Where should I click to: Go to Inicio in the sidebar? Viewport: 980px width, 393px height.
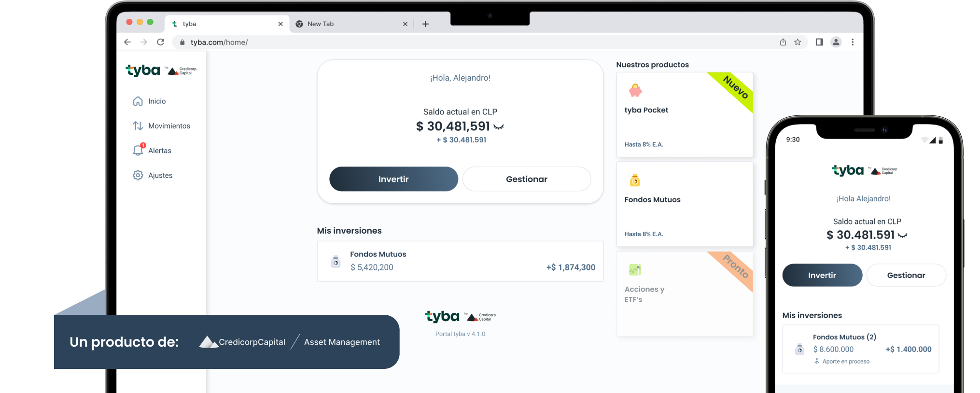[149, 101]
